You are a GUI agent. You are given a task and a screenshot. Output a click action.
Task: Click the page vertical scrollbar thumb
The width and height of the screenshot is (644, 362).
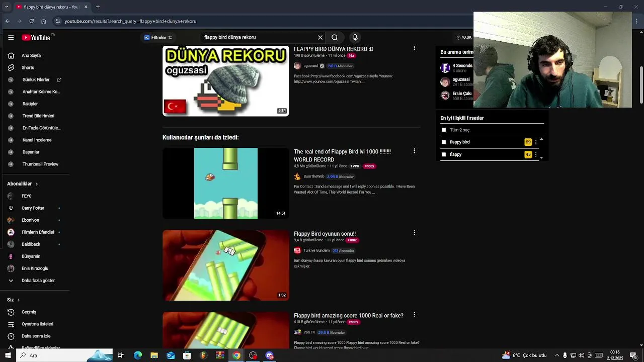[641, 85]
